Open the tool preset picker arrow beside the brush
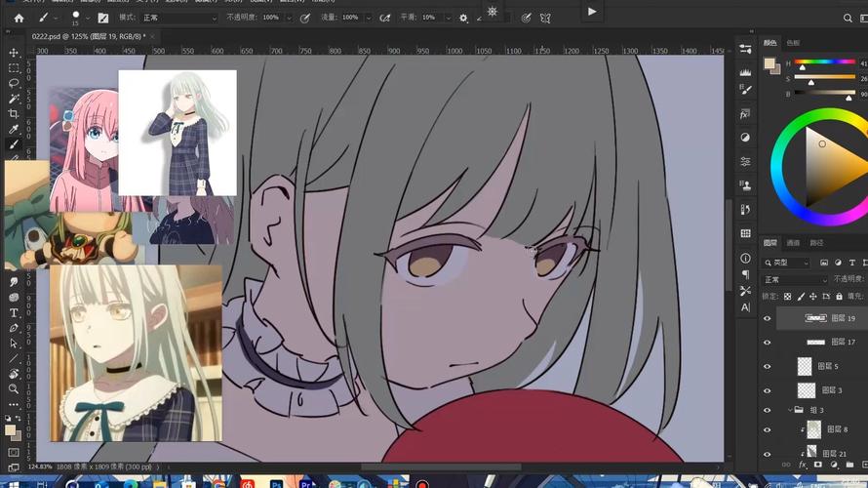The image size is (868, 488). click(56, 19)
